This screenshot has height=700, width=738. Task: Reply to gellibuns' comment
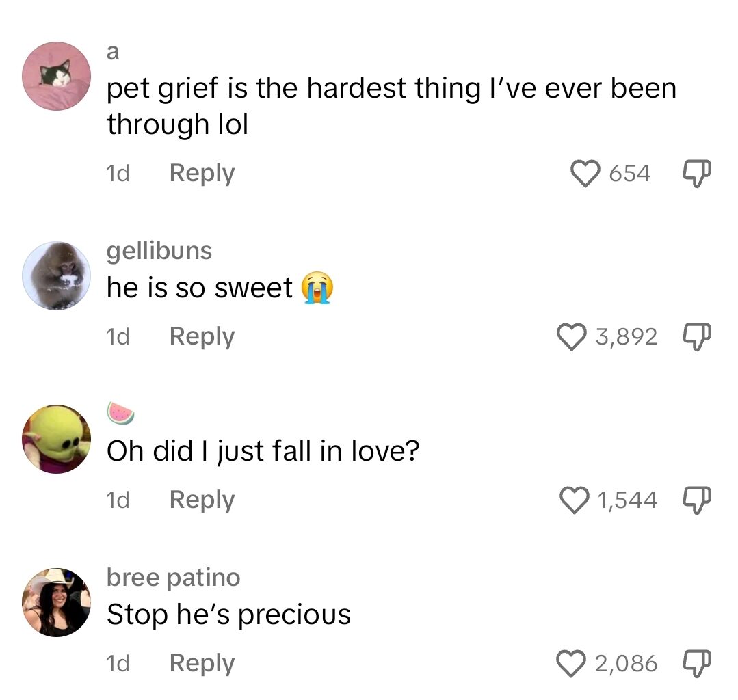[x=201, y=336]
